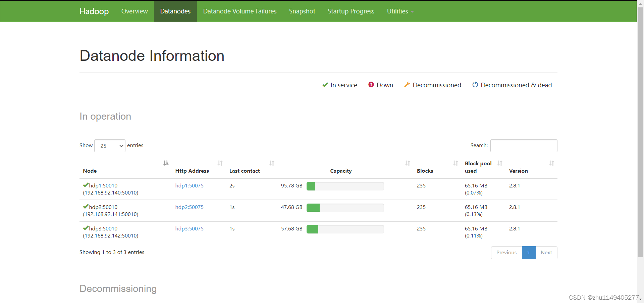Click the page vertical scrollbar thumb
The height and width of the screenshot is (303, 644).
640,133
